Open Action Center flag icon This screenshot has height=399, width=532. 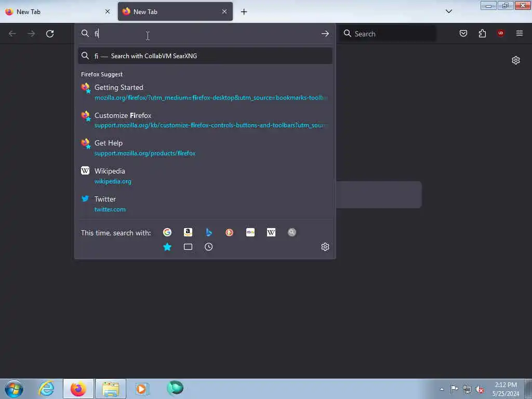tap(454, 389)
